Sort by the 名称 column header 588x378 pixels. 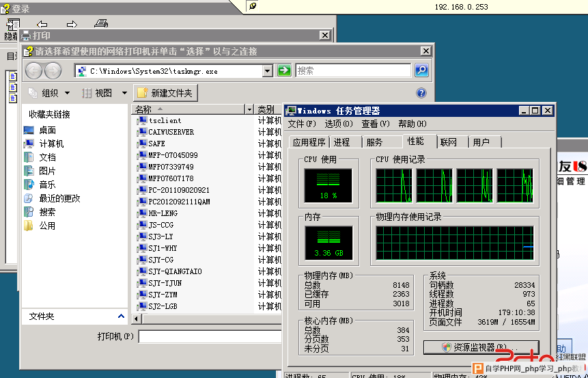188,109
